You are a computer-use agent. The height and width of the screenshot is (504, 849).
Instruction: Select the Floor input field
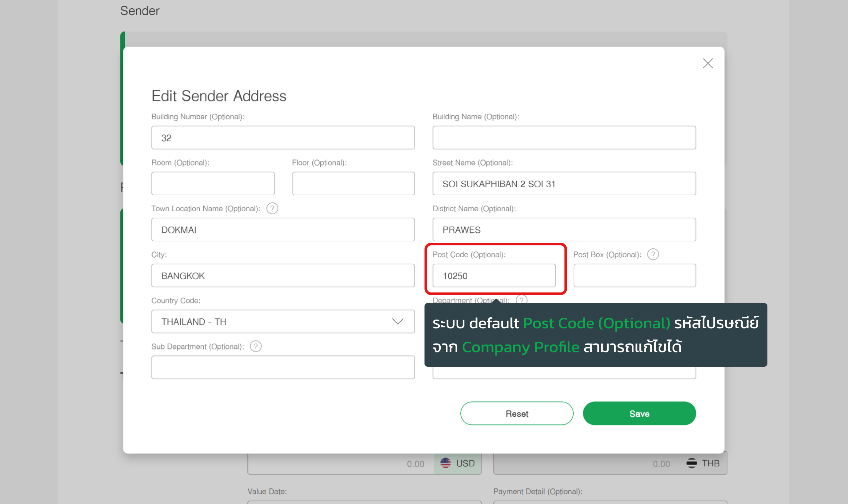354,184
